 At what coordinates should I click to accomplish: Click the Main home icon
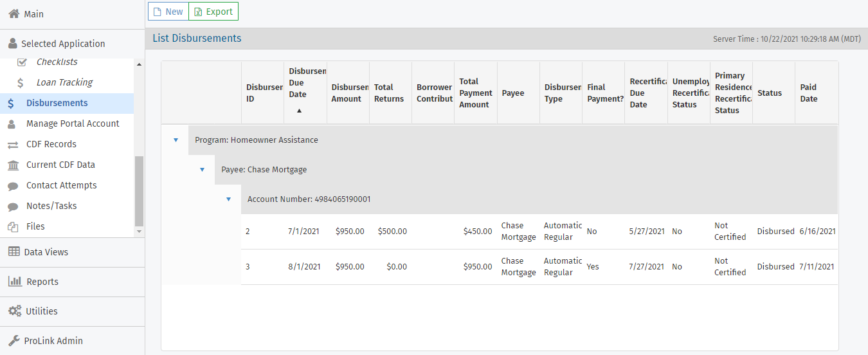click(x=14, y=14)
